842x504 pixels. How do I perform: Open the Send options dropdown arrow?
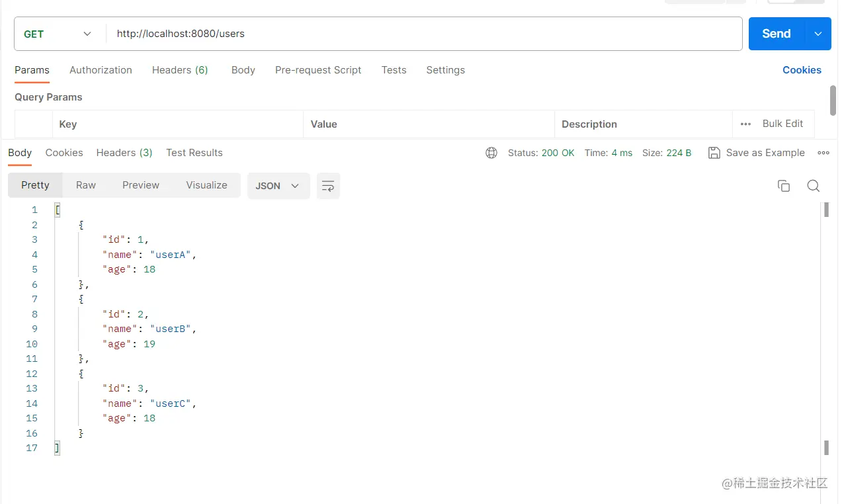tap(818, 34)
